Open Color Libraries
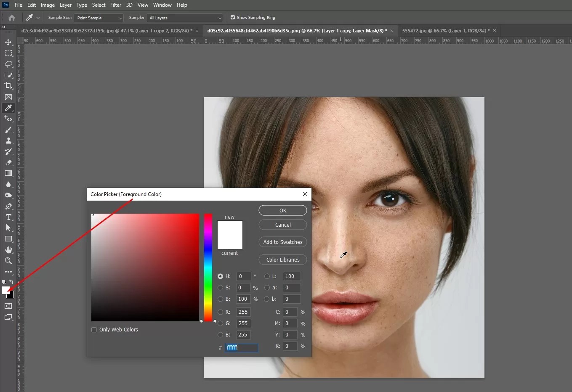Viewport: 572px width, 392px height. [282, 260]
